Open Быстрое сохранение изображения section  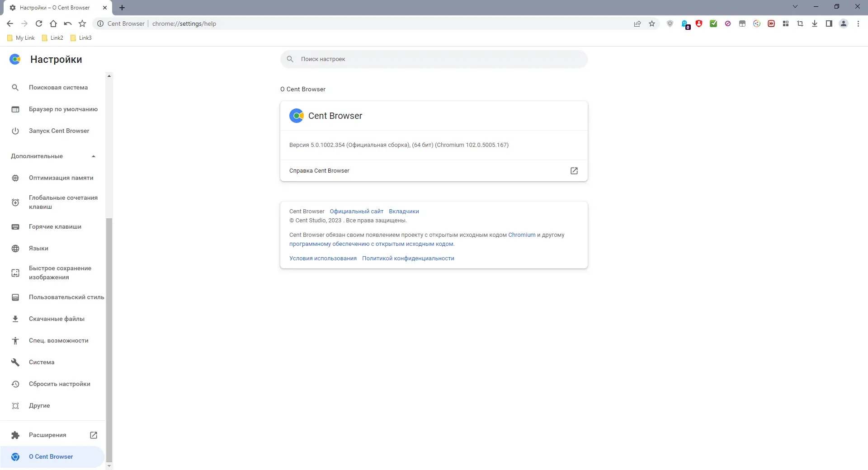pos(52,273)
